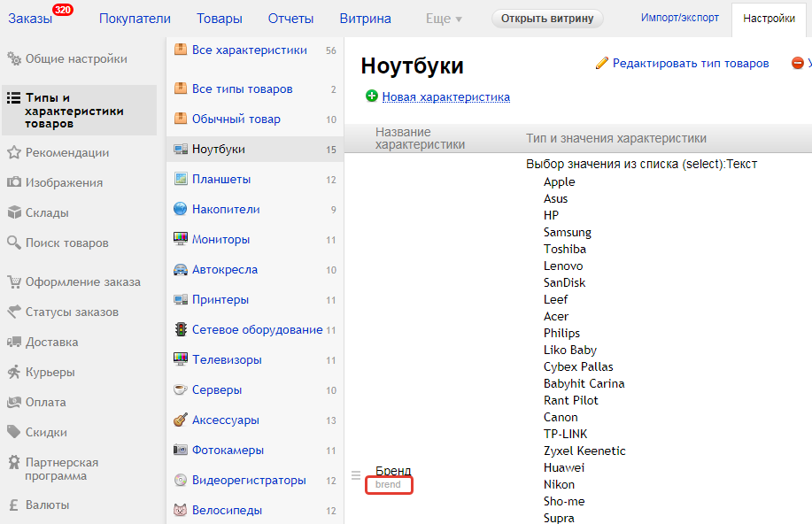
Task: Click the magnifier icon beside Поиск товаров
Action: click(x=14, y=243)
